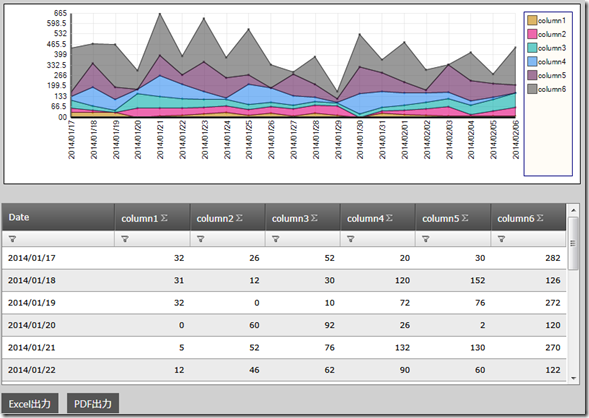
Task: Click the column6 legend label text
Action: pyautogui.click(x=552, y=89)
